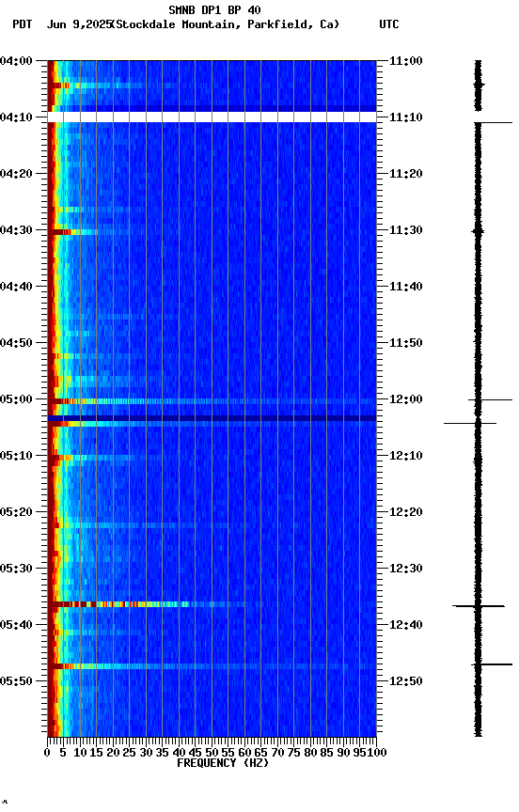Click the UTC timezone label

tap(389, 24)
